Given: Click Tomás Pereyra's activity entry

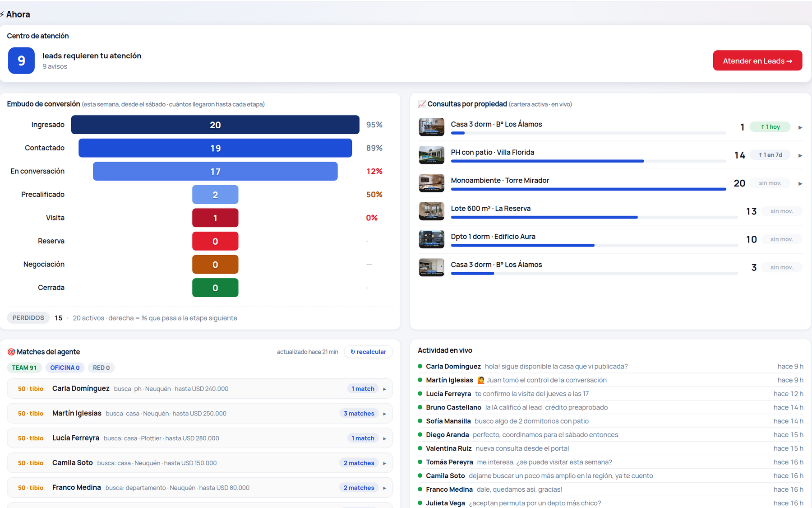Looking at the screenshot, I should (x=610, y=462).
